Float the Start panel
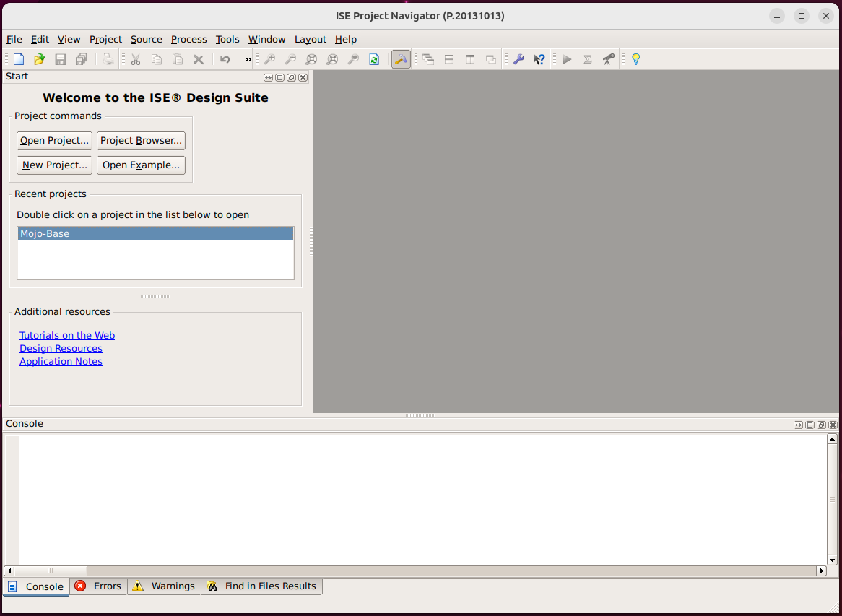 click(291, 77)
